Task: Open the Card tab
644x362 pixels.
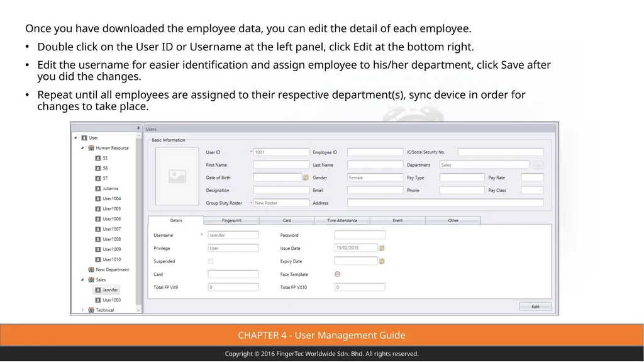Action: coord(287,220)
